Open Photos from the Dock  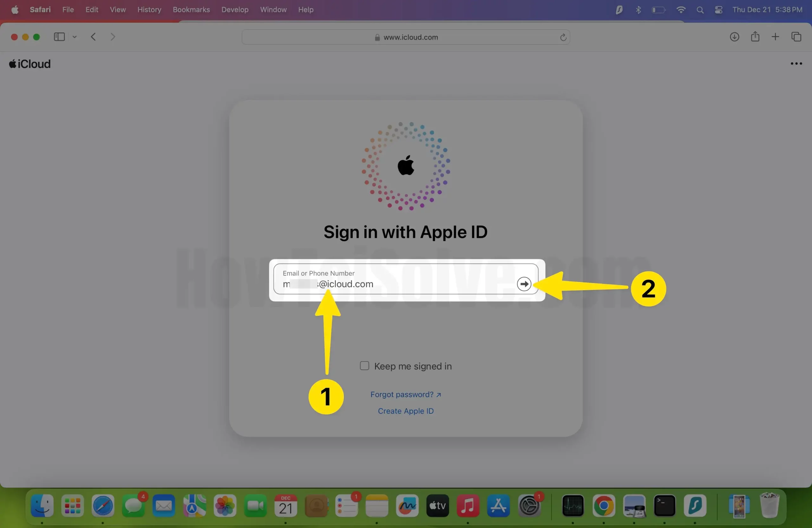coord(225,505)
